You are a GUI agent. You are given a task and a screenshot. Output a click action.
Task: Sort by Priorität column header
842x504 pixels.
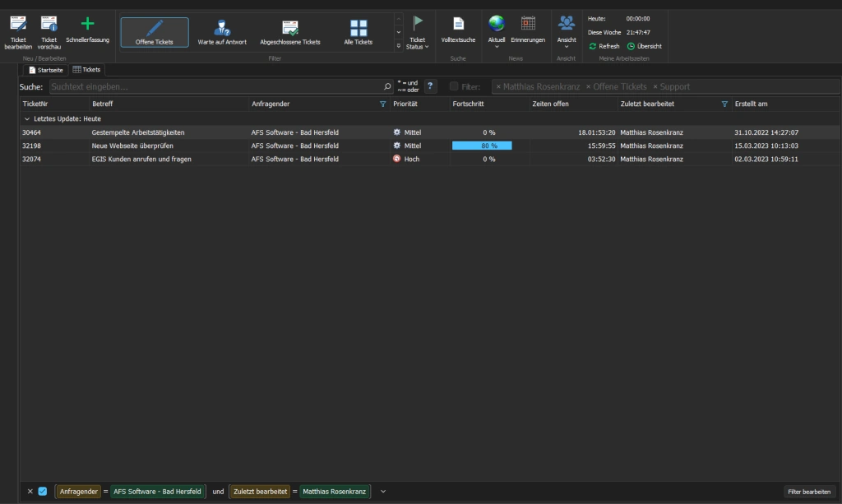coord(420,104)
